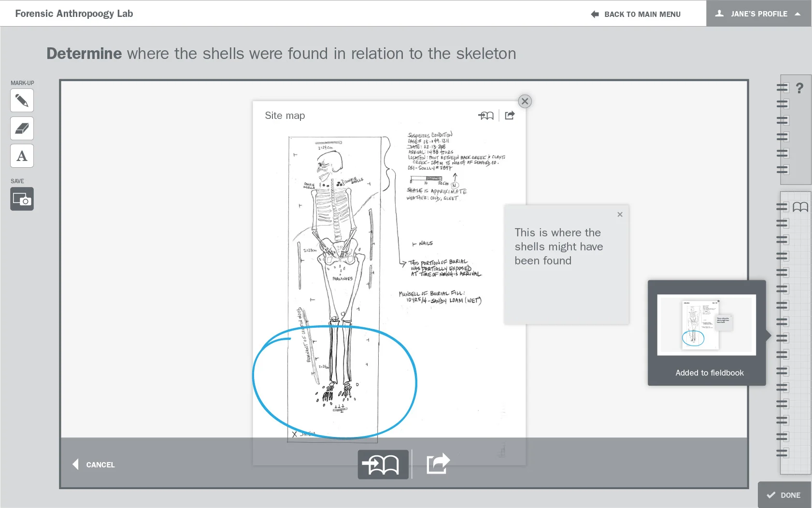Screen dimensions: 812x508
Task: Click the user icon next to Jane's Profile
Action: click(x=719, y=14)
